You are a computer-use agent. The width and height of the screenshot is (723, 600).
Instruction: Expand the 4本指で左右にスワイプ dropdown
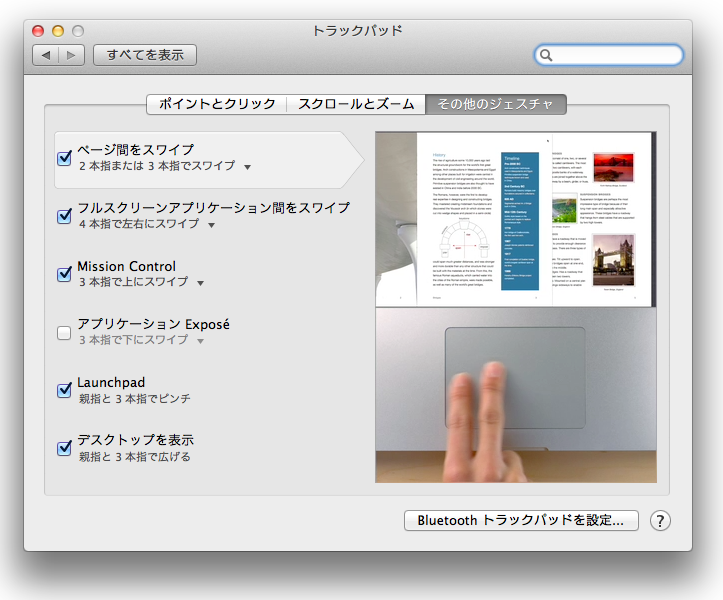(x=211, y=225)
